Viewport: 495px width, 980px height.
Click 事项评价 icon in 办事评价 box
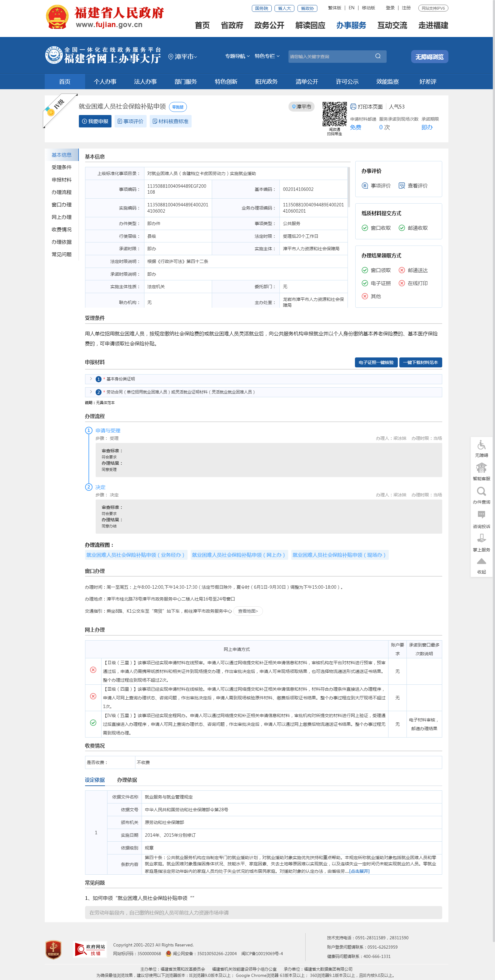[365, 186]
